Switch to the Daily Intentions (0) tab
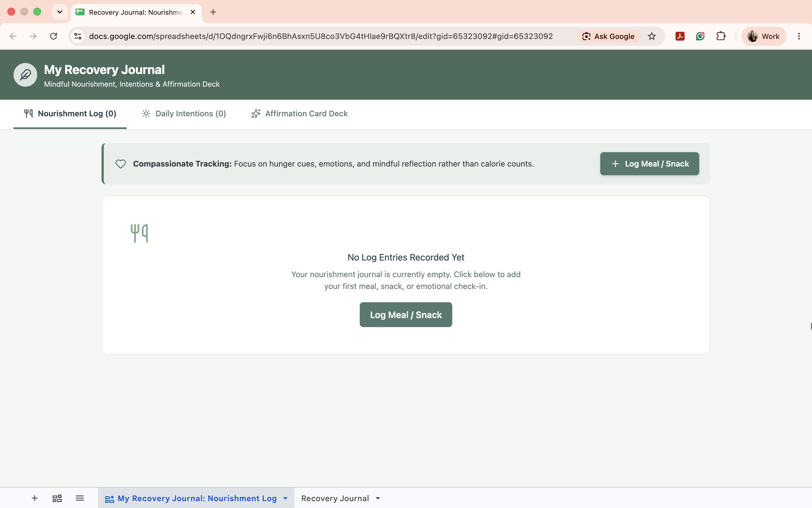Screen dimensions: 812x508 (x=184, y=113)
